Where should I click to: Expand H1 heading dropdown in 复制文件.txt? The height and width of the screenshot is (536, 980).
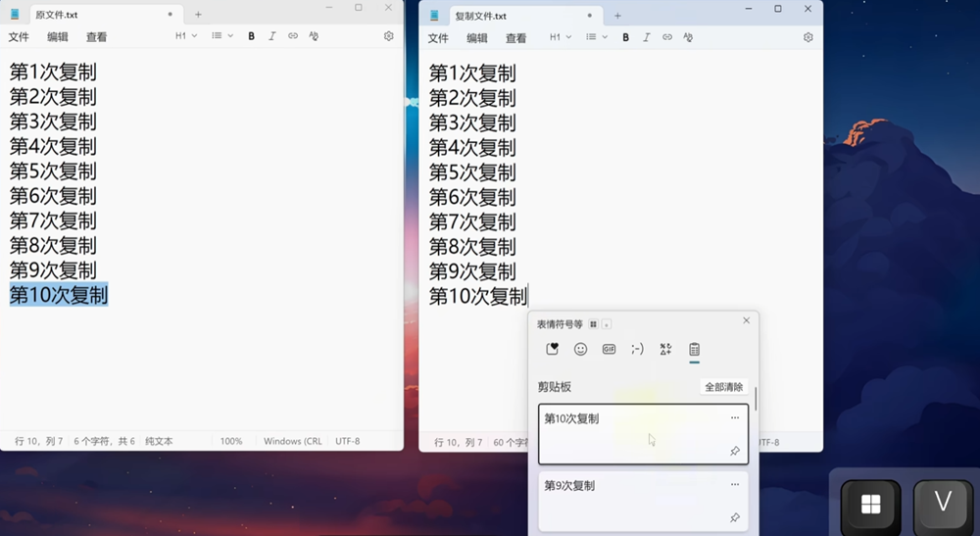[560, 37]
